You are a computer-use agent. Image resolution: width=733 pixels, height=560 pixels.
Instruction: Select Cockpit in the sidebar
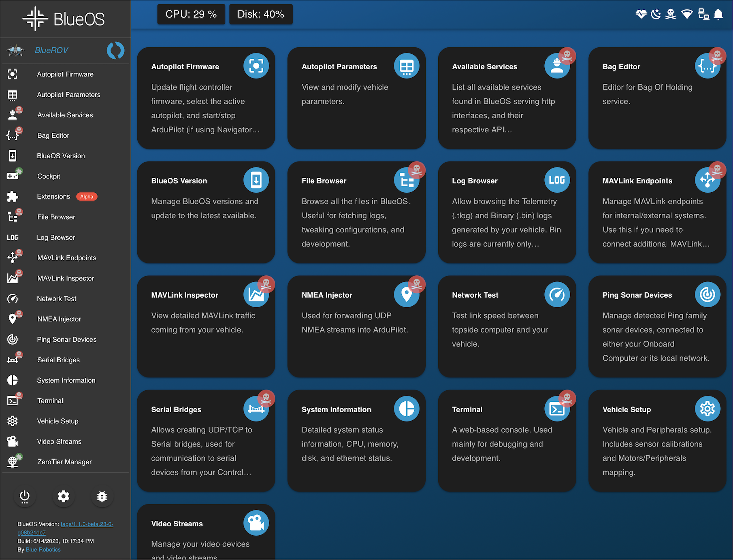pos(49,176)
